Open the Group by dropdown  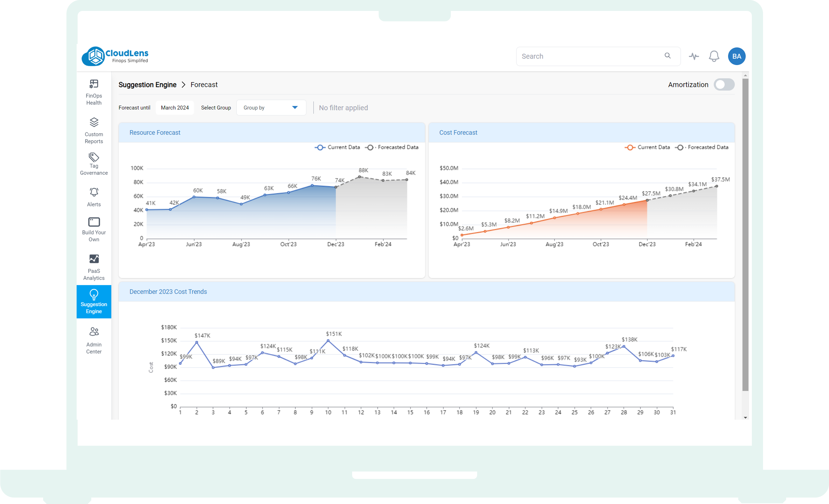tap(271, 107)
